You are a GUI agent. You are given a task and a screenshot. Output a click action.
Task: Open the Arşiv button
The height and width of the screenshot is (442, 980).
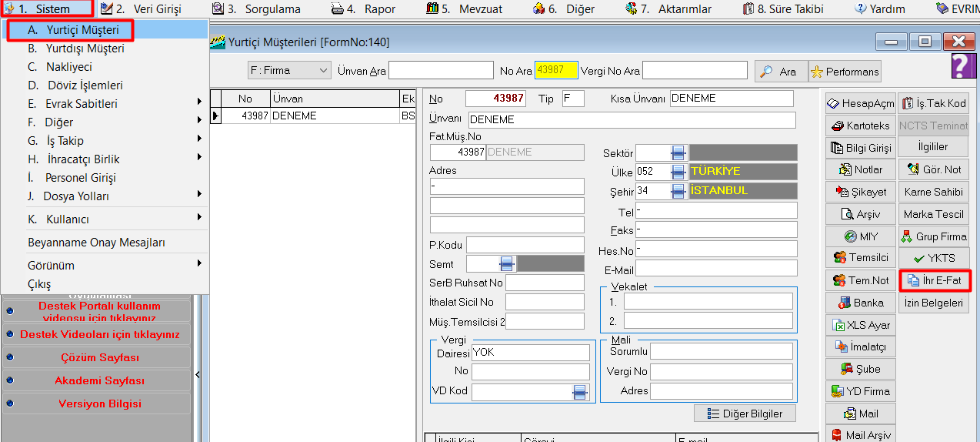coord(861,214)
